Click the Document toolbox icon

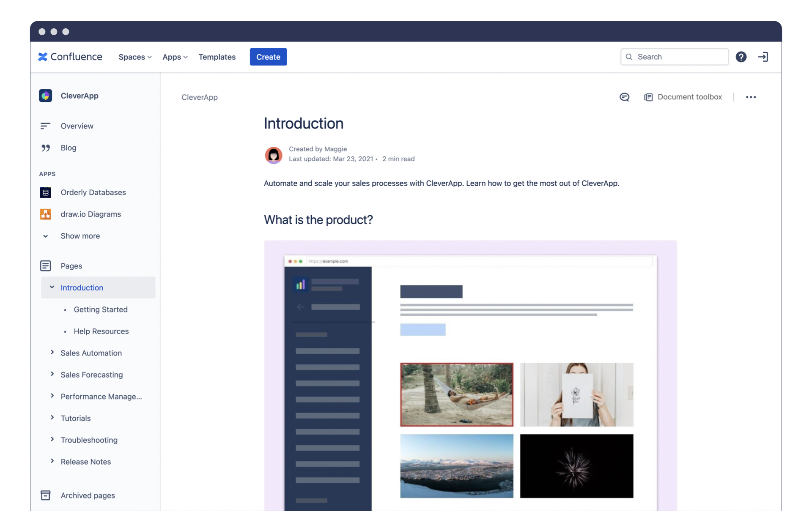coord(648,97)
